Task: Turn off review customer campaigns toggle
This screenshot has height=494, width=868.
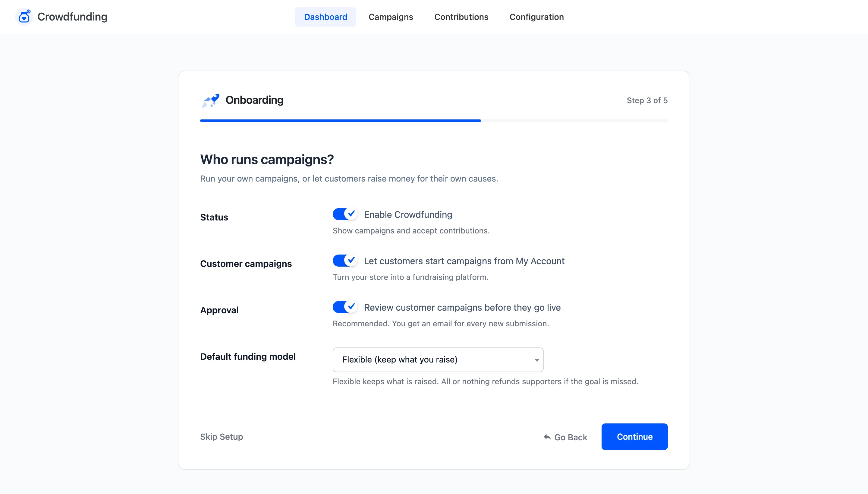Action: pos(344,307)
